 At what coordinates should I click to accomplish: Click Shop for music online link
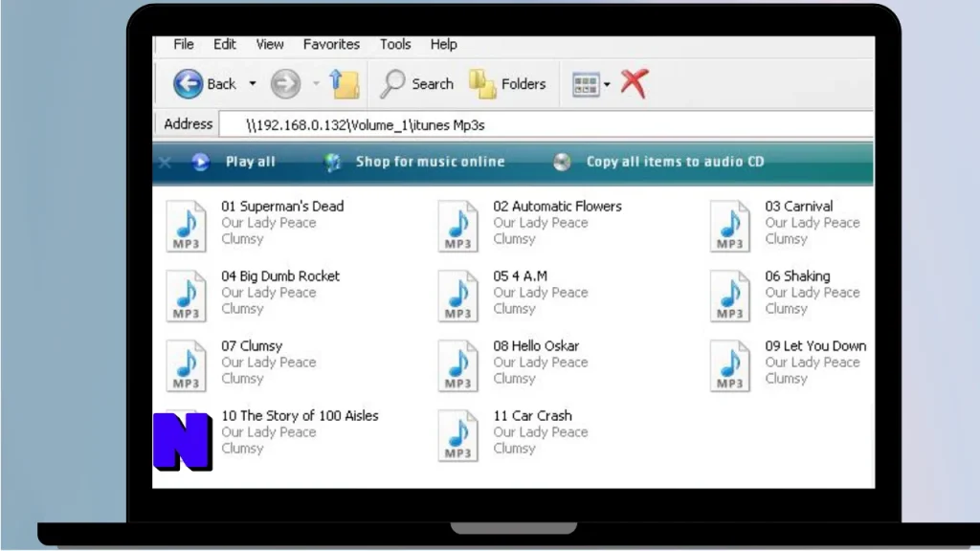click(431, 162)
